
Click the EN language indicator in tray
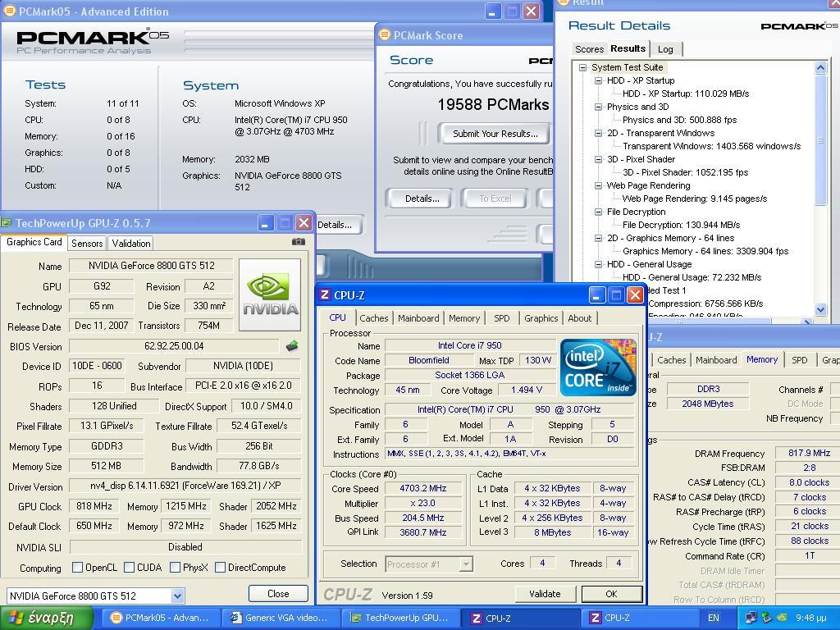point(714,618)
